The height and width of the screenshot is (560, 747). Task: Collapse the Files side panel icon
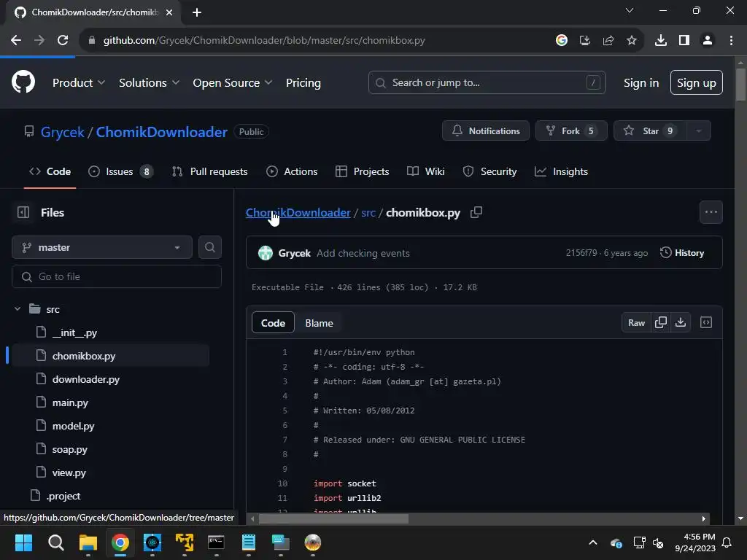[23, 212]
